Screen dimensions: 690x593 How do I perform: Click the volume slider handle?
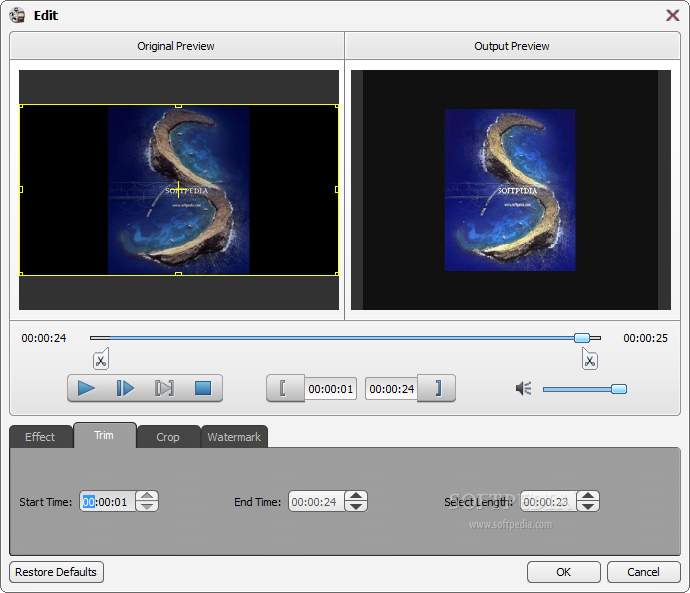pos(619,389)
